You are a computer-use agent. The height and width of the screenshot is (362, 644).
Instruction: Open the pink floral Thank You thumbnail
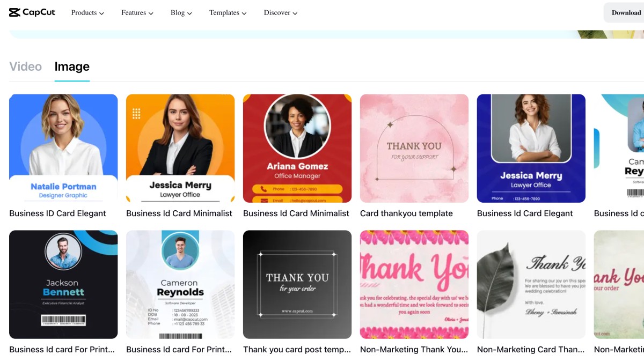click(414, 285)
